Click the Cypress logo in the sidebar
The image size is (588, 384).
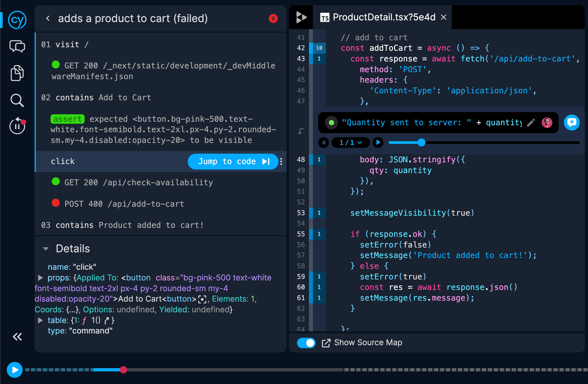(17, 20)
